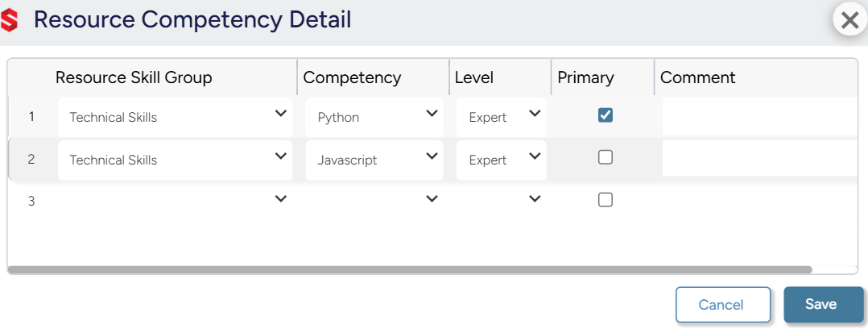The height and width of the screenshot is (329, 868).
Task: Click the horizontal scrollbar of the grid
Action: (409, 270)
